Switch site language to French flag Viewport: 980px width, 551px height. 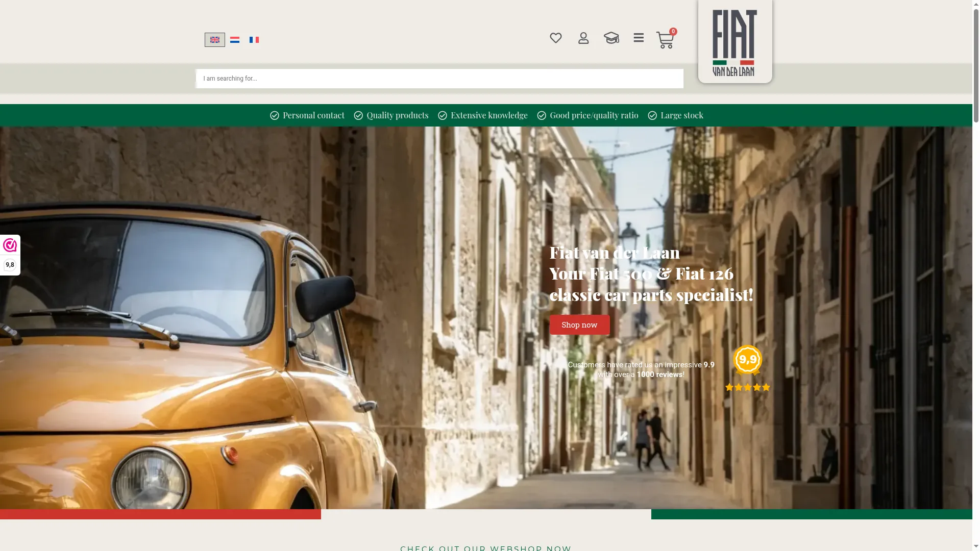[x=254, y=40]
